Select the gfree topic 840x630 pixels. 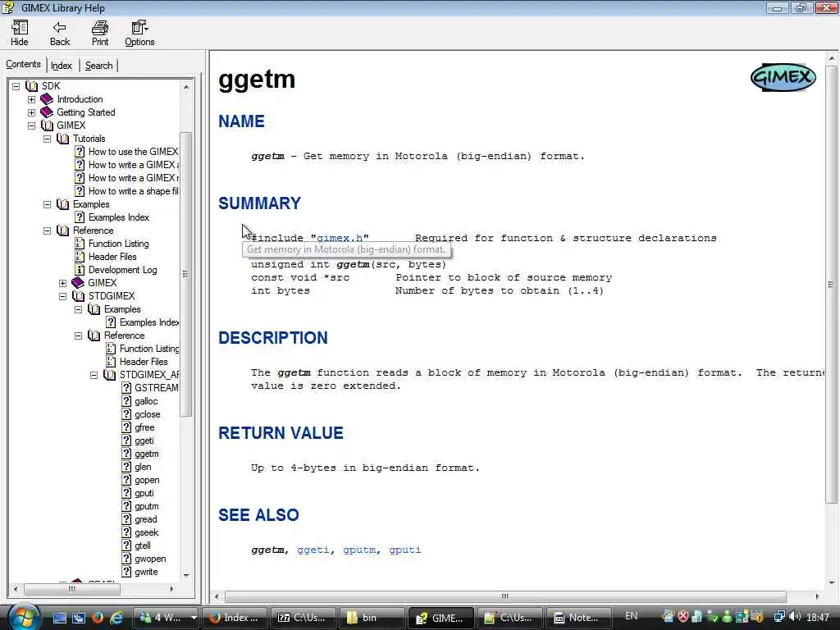pyautogui.click(x=144, y=427)
